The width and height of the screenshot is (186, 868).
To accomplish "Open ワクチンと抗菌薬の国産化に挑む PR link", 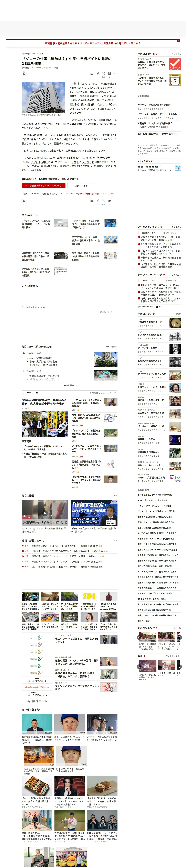I will (x=154, y=105).
